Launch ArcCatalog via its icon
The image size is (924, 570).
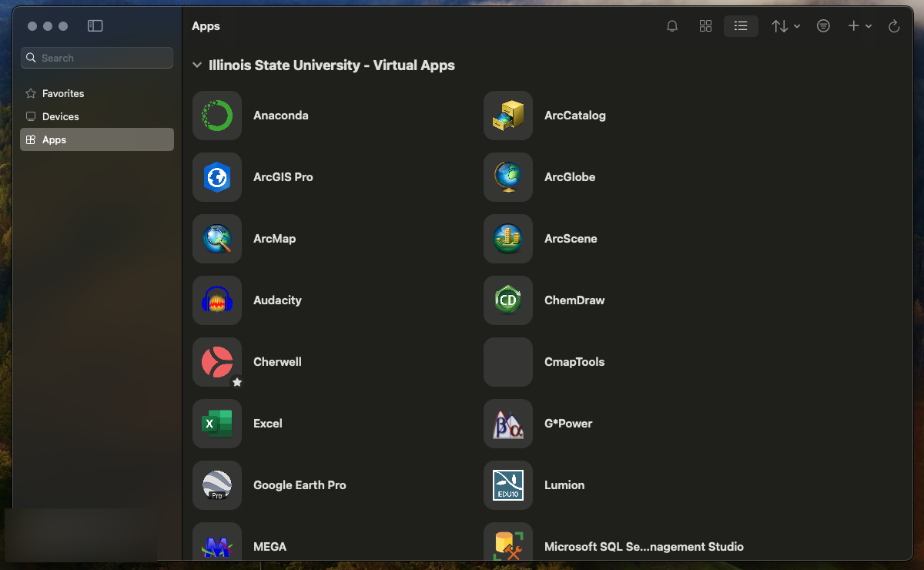click(x=508, y=116)
